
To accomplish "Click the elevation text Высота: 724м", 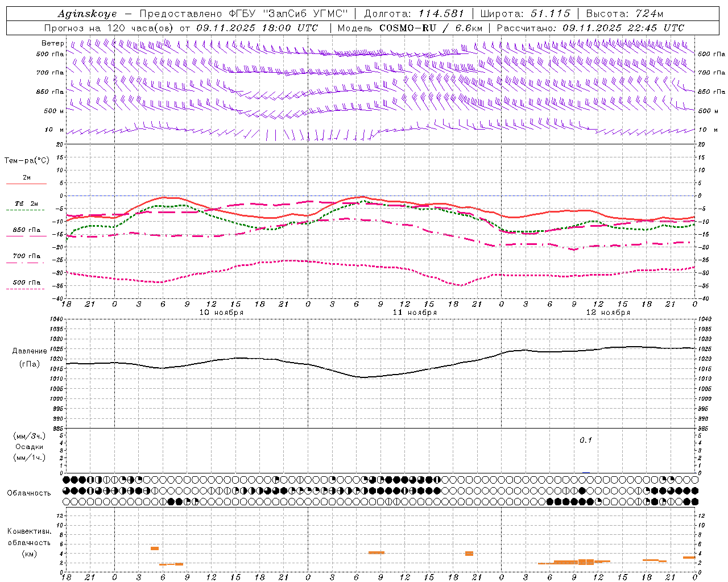I will (624, 14).
